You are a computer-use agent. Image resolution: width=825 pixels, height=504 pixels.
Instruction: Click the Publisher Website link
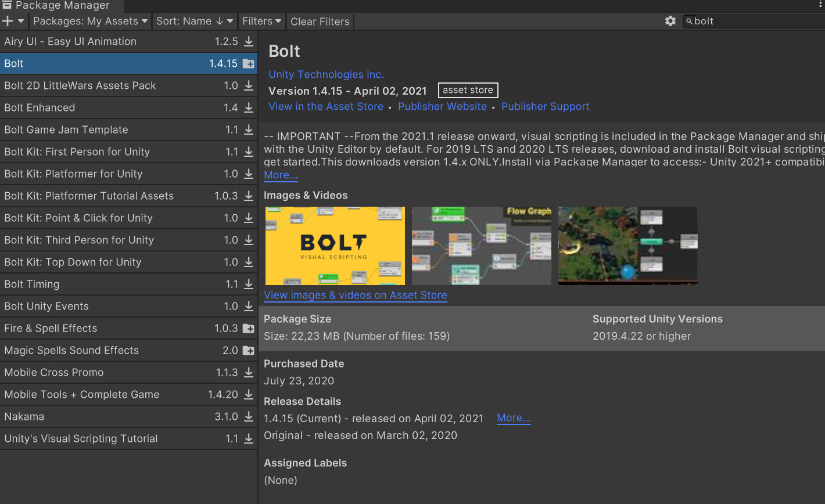click(x=442, y=106)
